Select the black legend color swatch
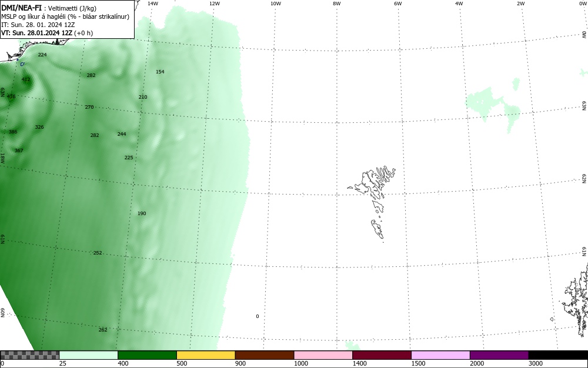588x368 pixels. click(x=558, y=355)
